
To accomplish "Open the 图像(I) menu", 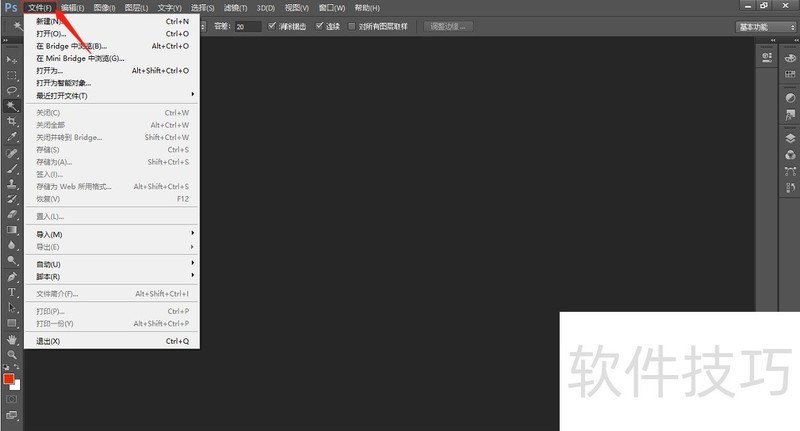I will coord(104,8).
